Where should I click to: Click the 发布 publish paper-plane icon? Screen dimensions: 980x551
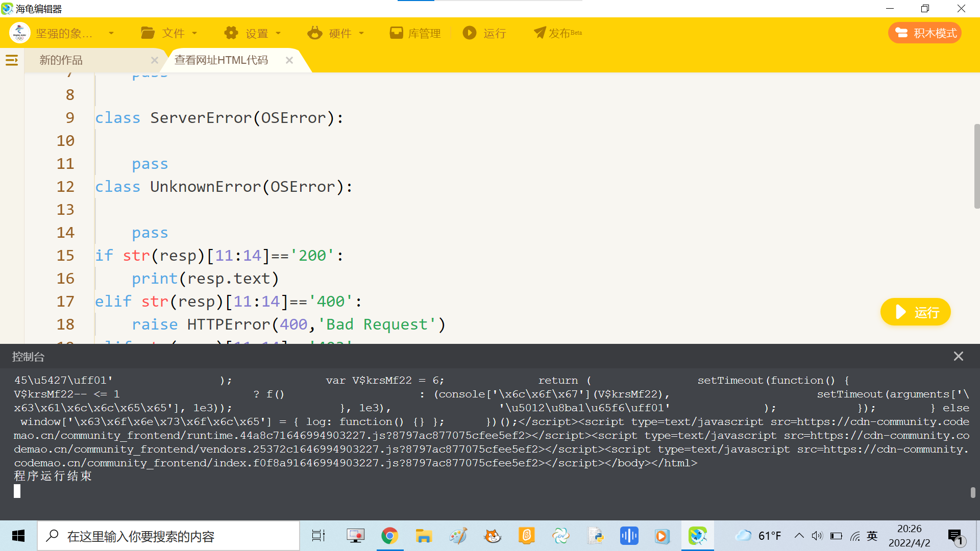(540, 33)
